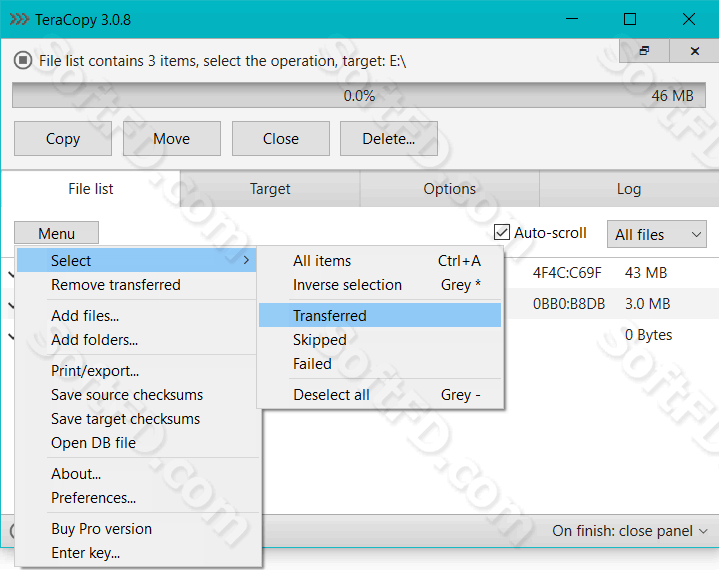Image resolution: width=719 pixels, height=570 pixels.
Task: Open the On finish: close panel dropdown
Action: [x=630, y=531]
